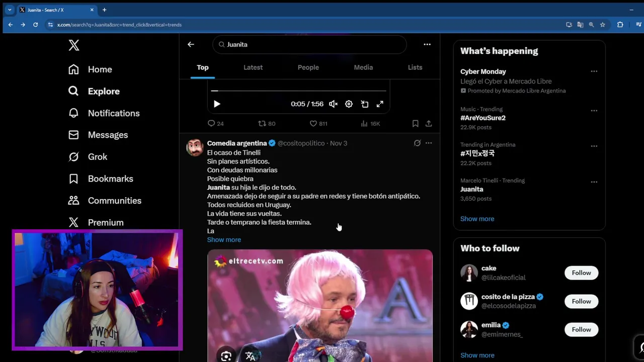Go back in browser history

point(10,25)
